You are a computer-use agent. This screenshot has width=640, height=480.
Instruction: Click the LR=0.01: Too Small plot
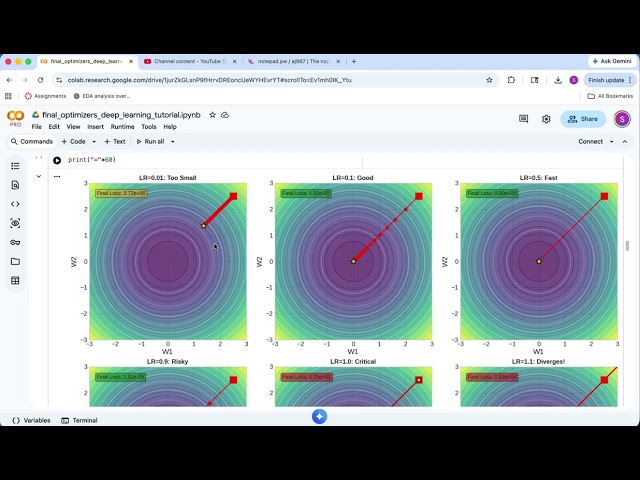pyautogui.click(x=168, y=261)
